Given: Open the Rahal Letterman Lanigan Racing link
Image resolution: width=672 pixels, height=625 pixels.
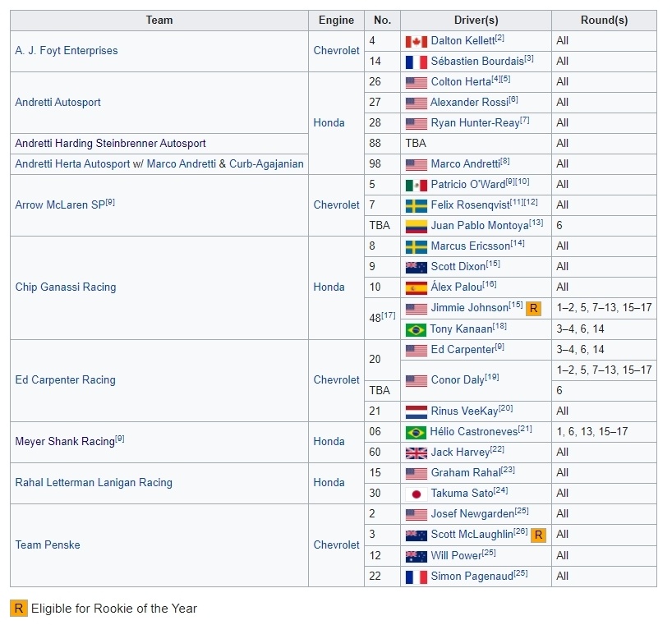Looking at the screenshot, I should (x=94, y=483).
